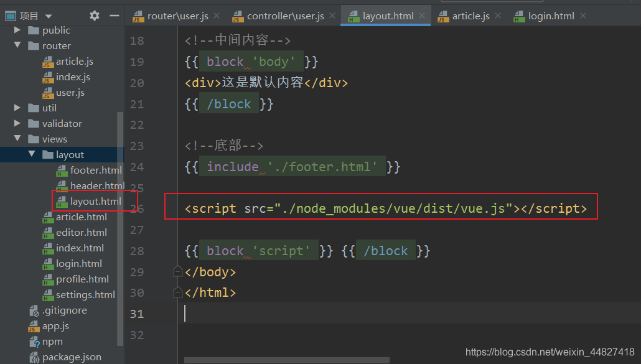Open user.js in router folder
The height and width of the screenshot is (364, 641).
click(70, 92)
